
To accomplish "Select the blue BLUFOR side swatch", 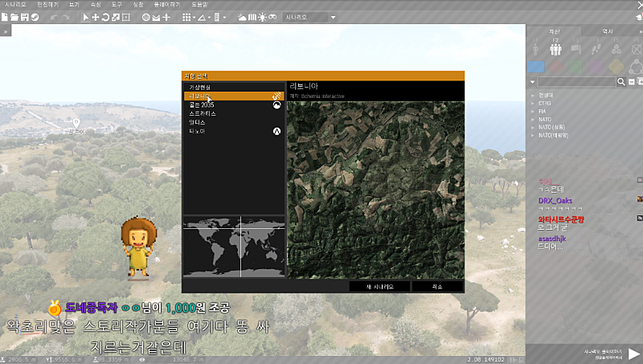I will click(536, 67).
